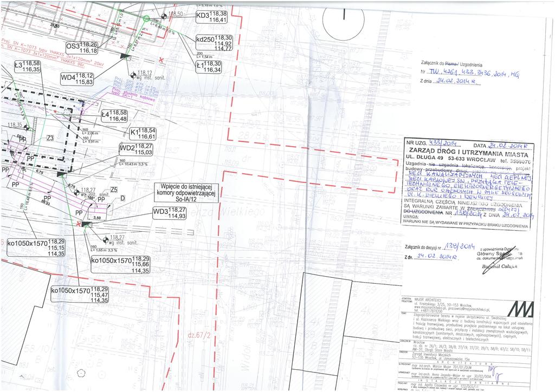Click the KD3 118,38 elevation label
555x392 pixels.
pyautogui.click(x=211, y=17)
